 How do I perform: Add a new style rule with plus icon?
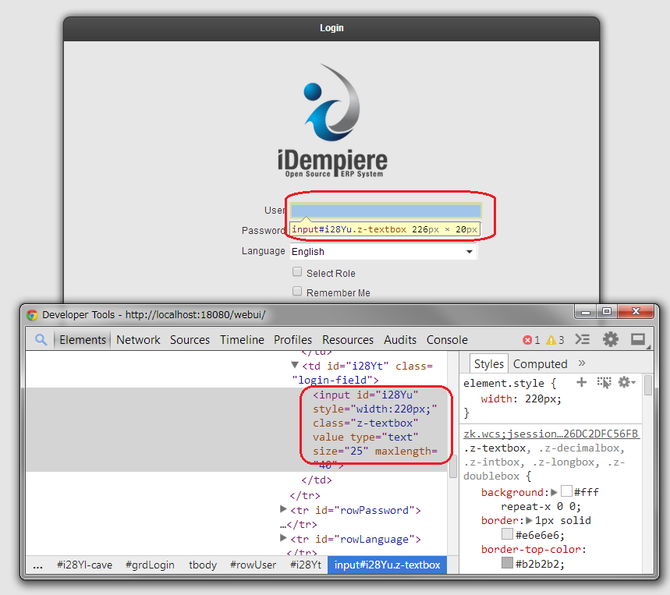point(581,382)
